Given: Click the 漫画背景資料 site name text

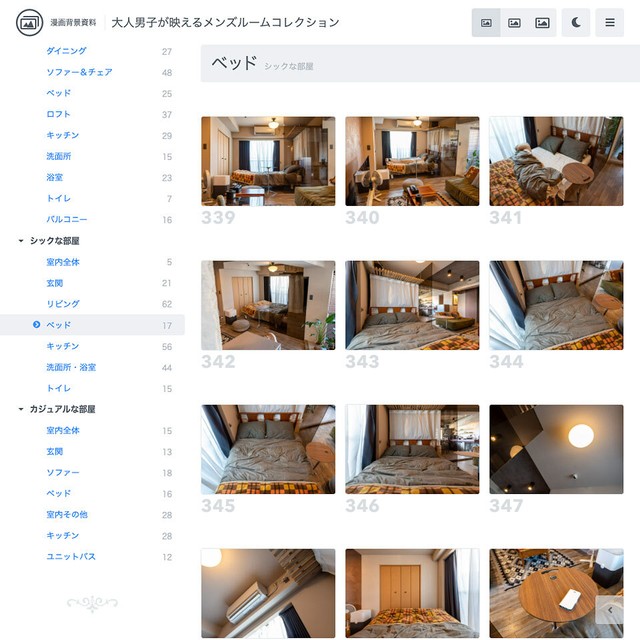Looking at the screenshot, I should click(73, 22).
